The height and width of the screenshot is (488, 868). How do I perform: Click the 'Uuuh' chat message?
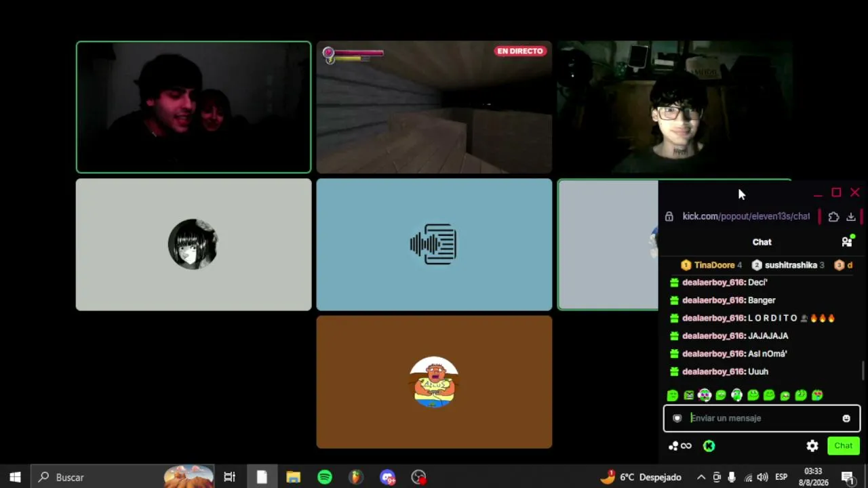click(x=758, y=371)
